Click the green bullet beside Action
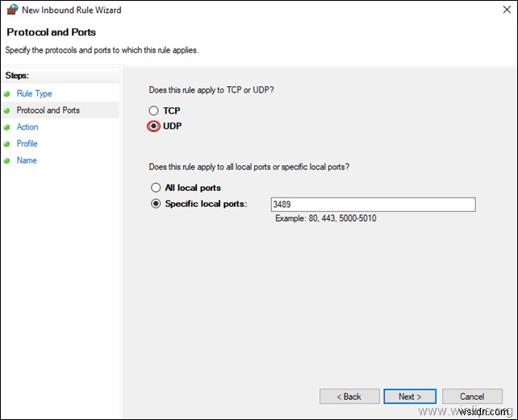This screenshot has height=420, width=518. pos(7,127)
